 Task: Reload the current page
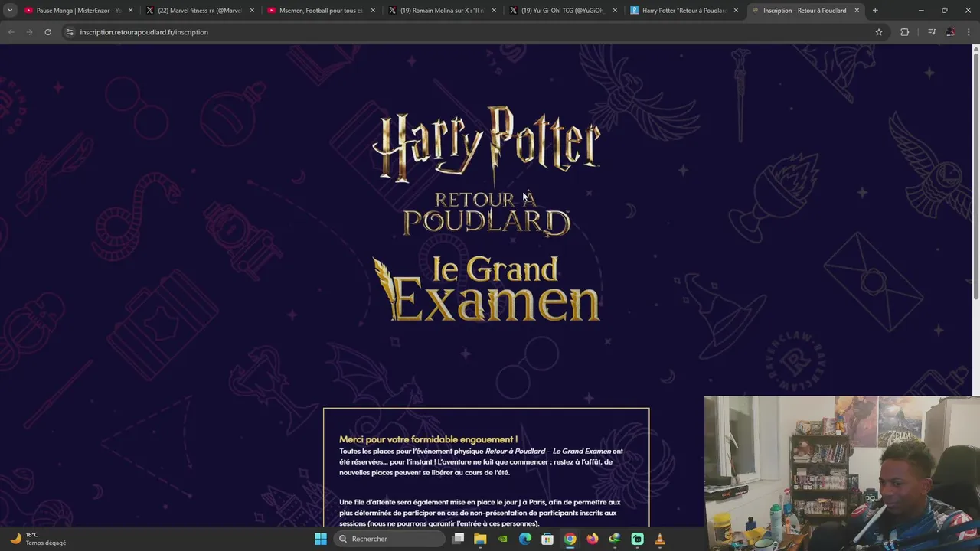tap(47, 32)
